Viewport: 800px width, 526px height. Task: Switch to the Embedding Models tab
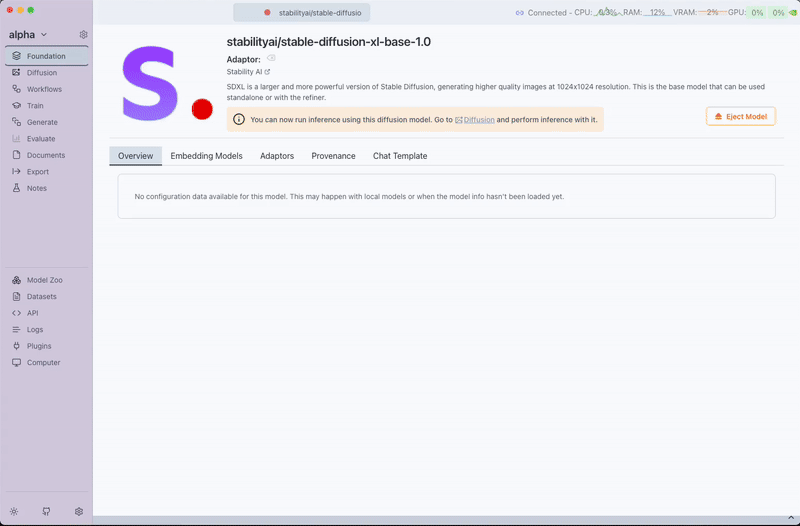[206, 156]
